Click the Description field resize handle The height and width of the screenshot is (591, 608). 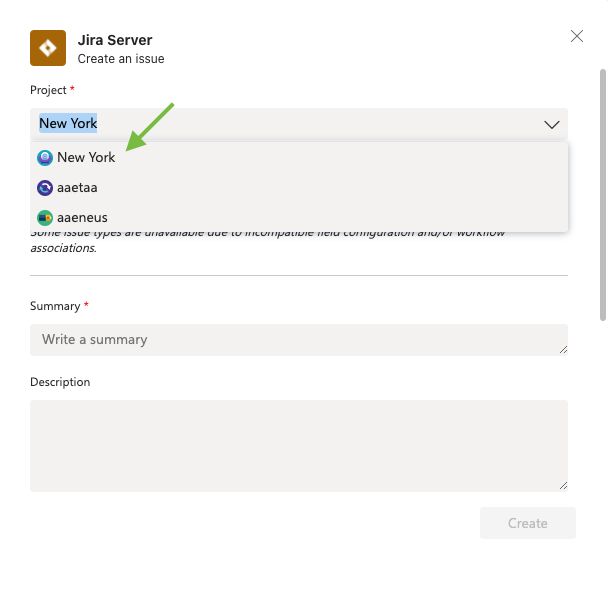click(x=563, y=486)
